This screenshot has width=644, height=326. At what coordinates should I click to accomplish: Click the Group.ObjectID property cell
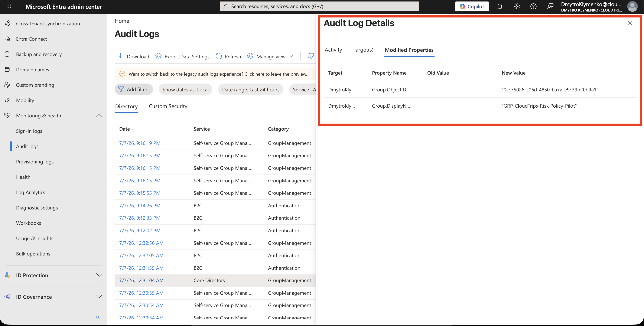click(389, 89)
